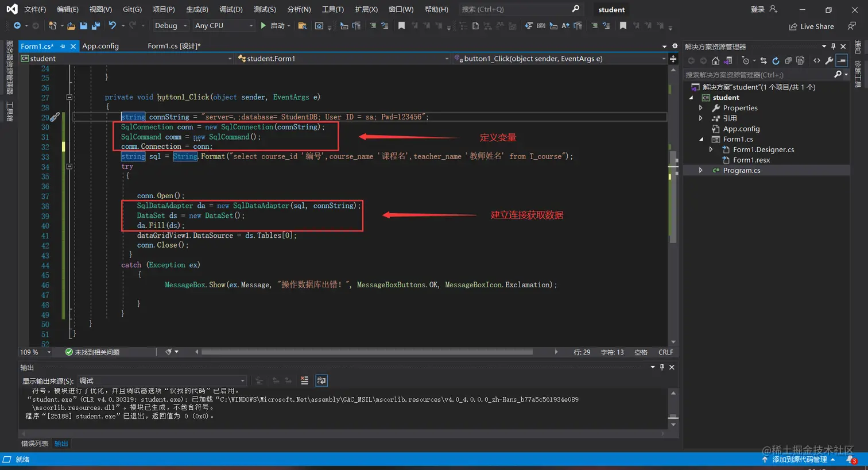Image resolution: width=868 pixels, height=470 pixels.
Task: Click the Undo arrow icon
Action: pos(113,26)
